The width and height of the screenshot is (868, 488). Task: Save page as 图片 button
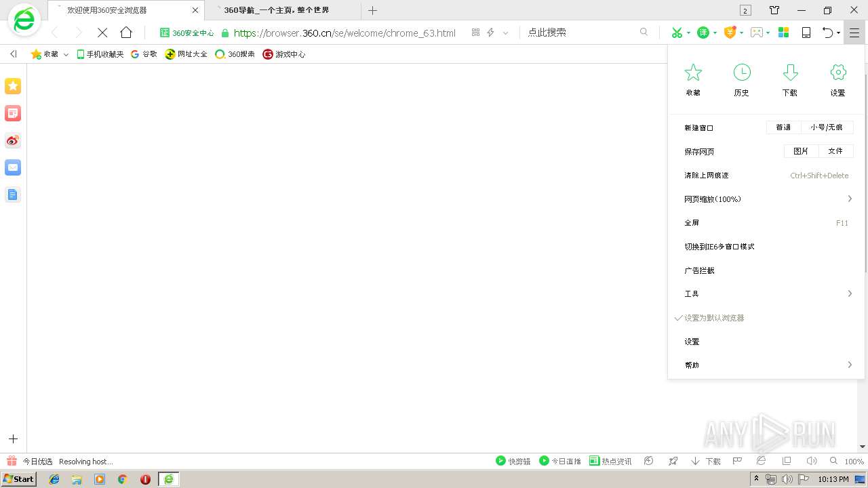[x=801, y=151]
